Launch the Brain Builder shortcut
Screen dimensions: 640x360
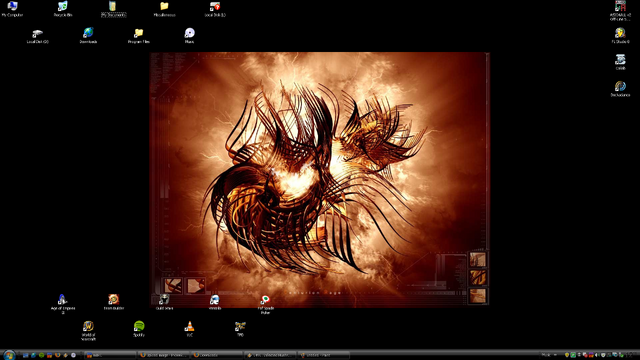tap(113, 302)
